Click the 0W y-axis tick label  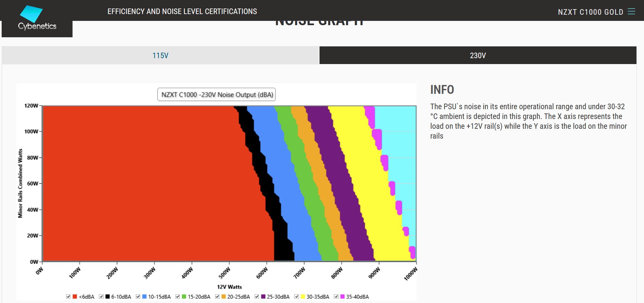click(x=34, y=262)
